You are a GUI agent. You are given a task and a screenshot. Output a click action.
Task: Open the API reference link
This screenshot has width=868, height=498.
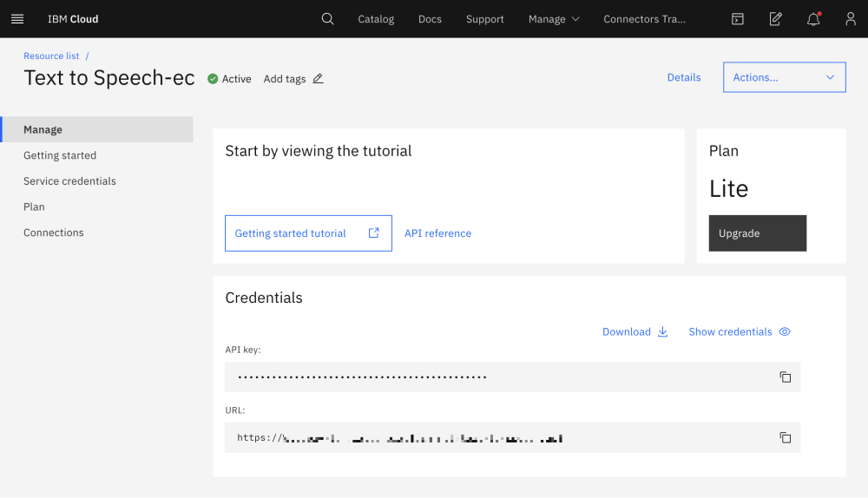click(x=437, y=233)
